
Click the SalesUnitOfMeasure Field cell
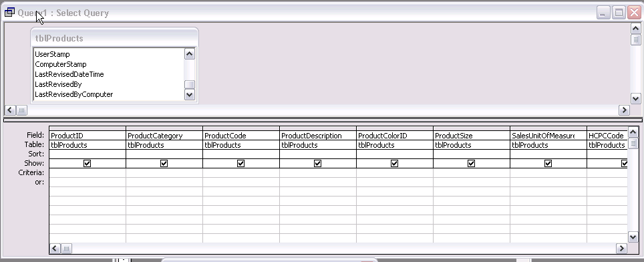click(x=548, y=136)
